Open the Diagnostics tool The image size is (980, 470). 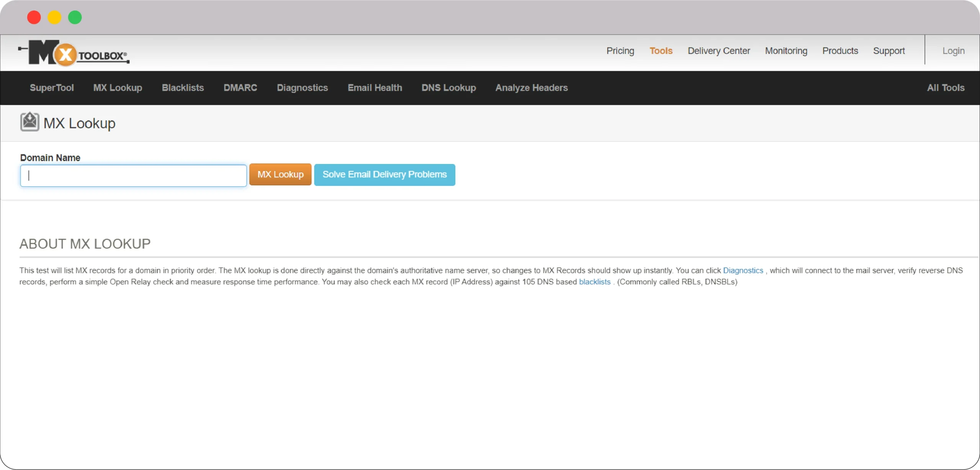pos(302,88)
